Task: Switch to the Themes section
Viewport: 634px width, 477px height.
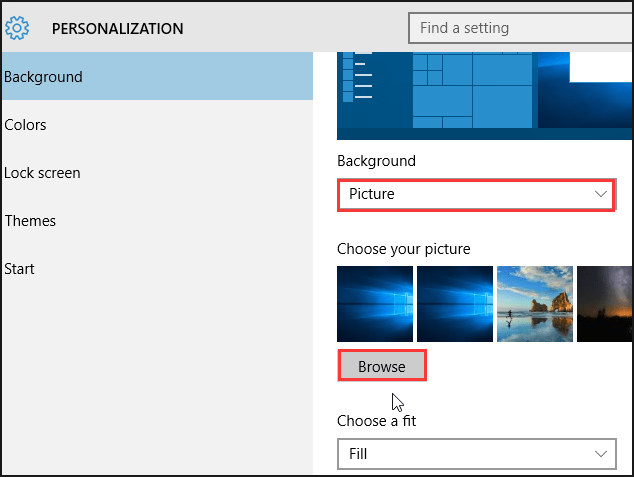Action: (x=30, y=221)
